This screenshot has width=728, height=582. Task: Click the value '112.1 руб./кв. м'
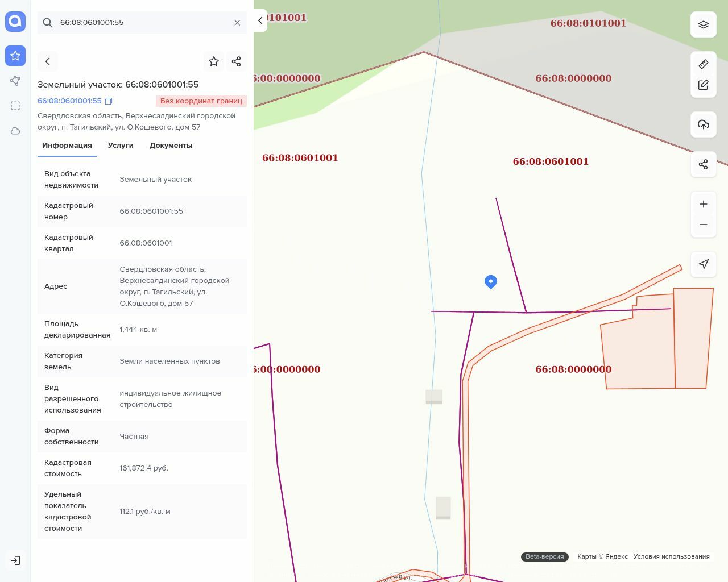[x=145, y=512]
